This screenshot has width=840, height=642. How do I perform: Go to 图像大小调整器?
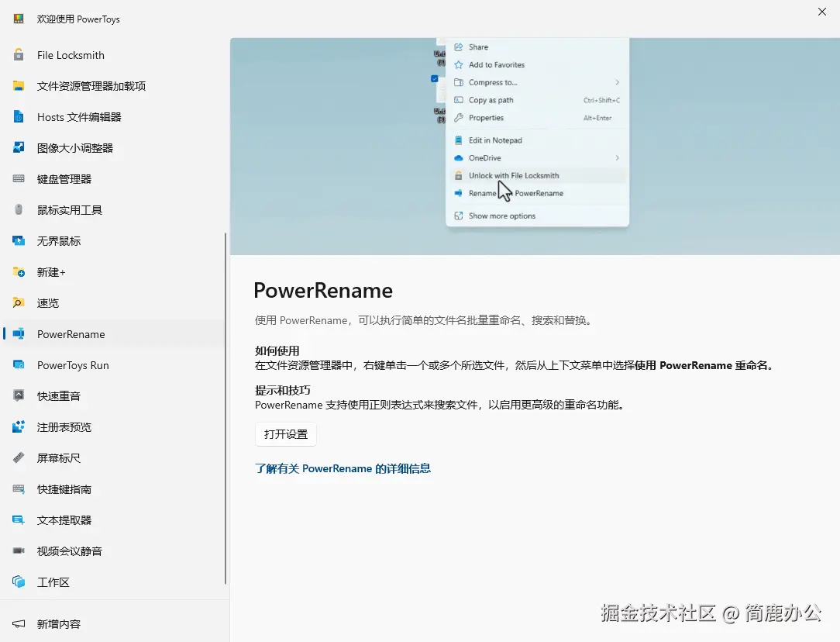[115, 148]
